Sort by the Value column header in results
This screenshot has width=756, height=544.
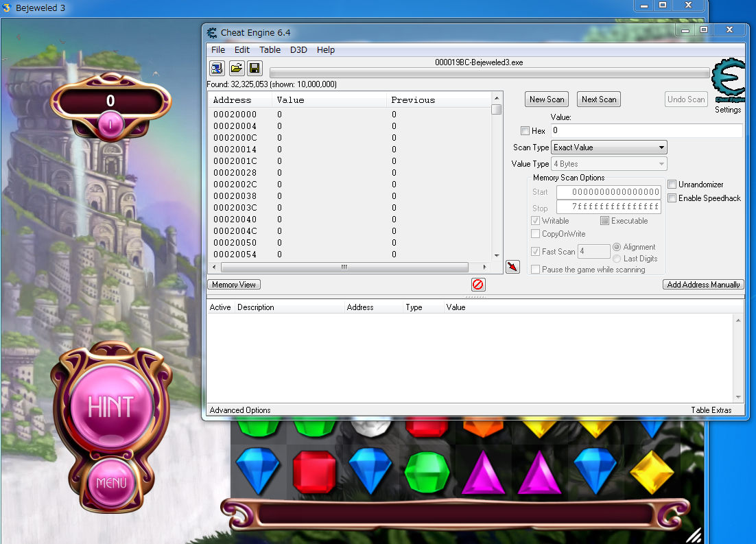pyautogui.click(x=329, y=100)
